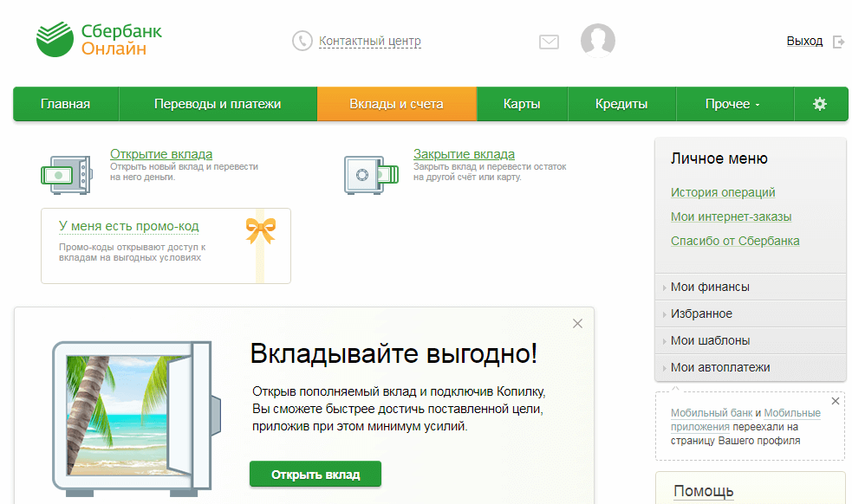This screenshot has width=852, height=504.
Task: Open the Прочее dropdown menu
Action: [732, 104]
